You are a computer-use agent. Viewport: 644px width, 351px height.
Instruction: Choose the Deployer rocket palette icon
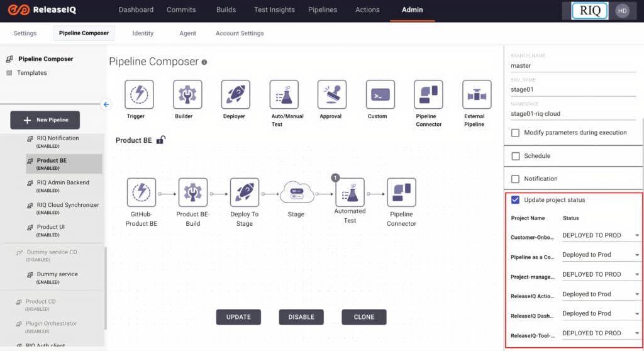[235, 94]
